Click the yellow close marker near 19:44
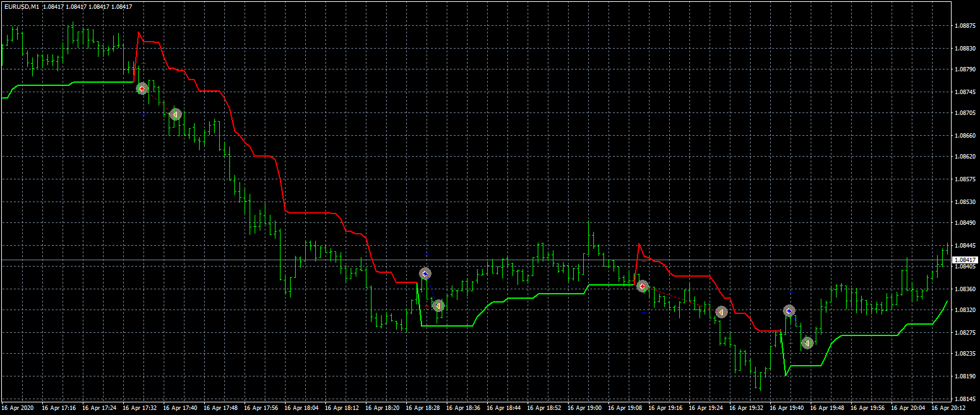This screenshot has height=415, width=980. [807, 343]
